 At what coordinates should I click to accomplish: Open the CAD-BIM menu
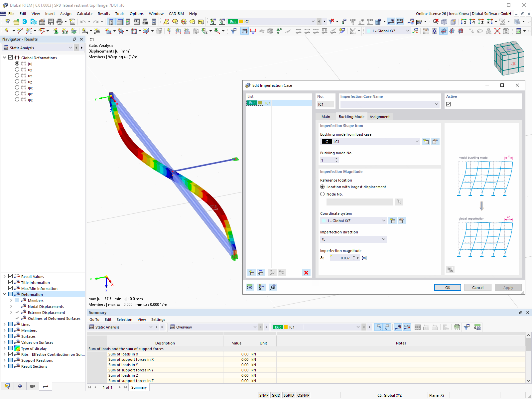[176, 14]
